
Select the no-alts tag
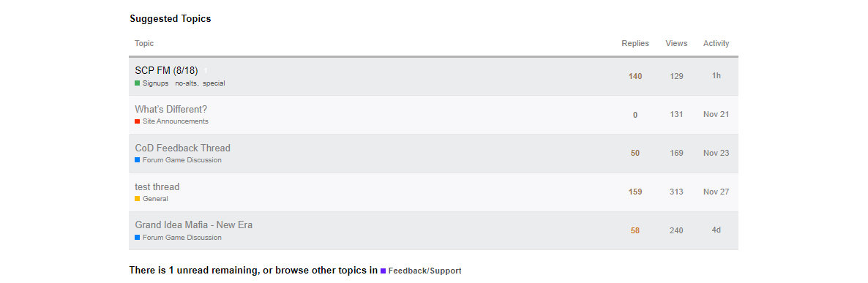[187, 83]
